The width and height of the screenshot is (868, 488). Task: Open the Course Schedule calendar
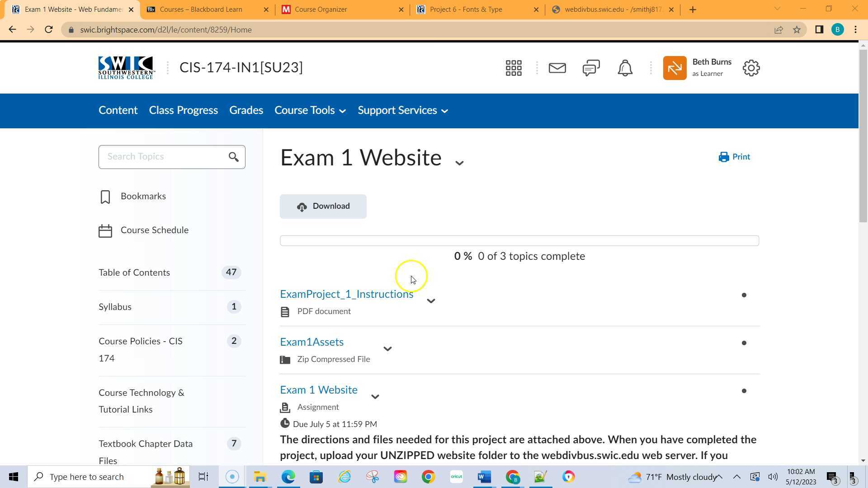(x=154, y=230)
